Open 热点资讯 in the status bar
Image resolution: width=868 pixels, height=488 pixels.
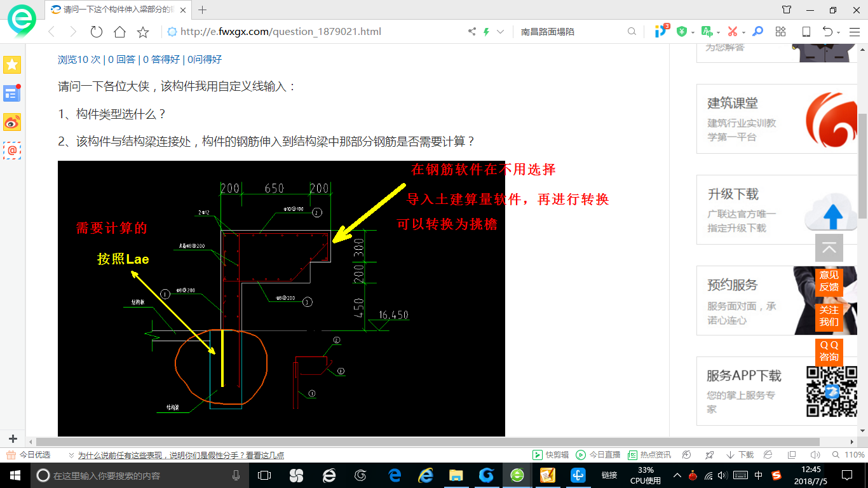coord(649,455)
